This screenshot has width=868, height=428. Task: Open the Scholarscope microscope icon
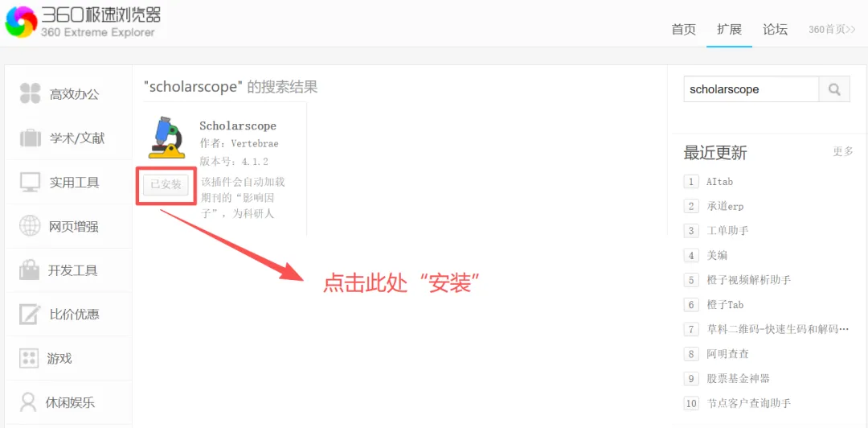[166, 137]
